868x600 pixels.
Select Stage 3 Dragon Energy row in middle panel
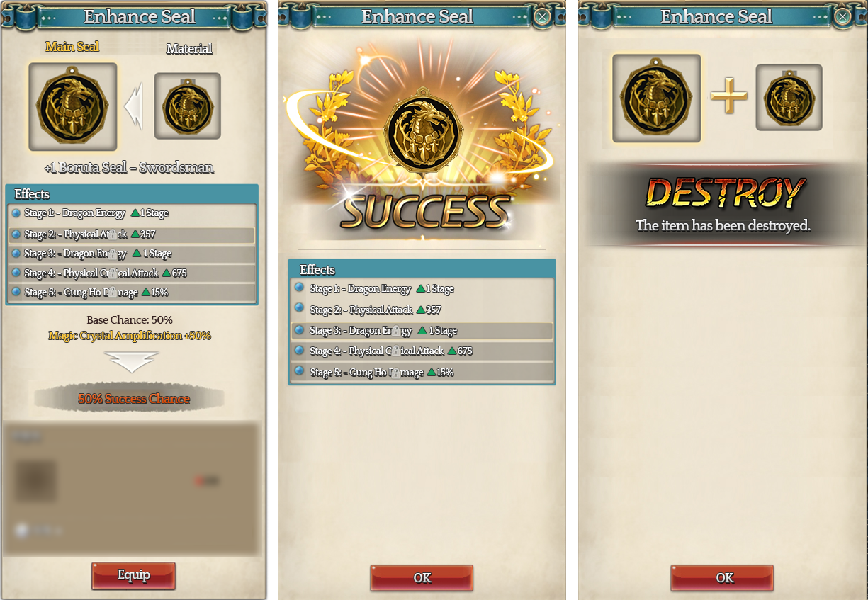pos(422,331)
